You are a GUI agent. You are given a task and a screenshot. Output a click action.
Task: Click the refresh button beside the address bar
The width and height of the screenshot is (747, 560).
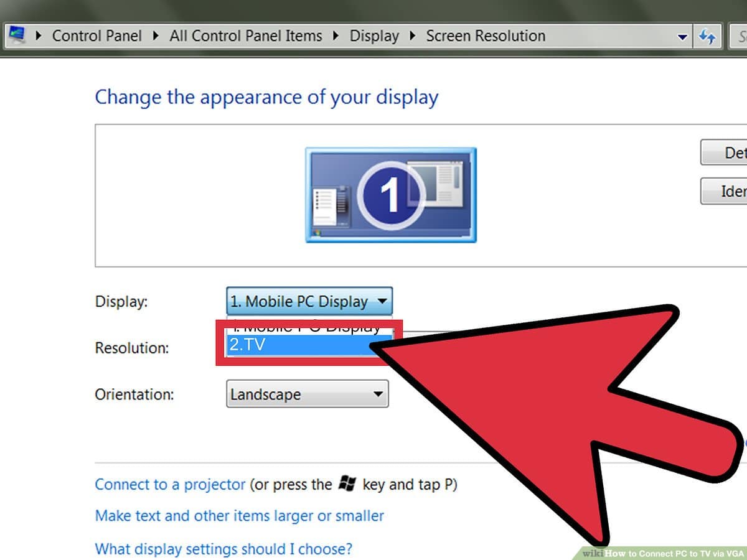[707, 37]
